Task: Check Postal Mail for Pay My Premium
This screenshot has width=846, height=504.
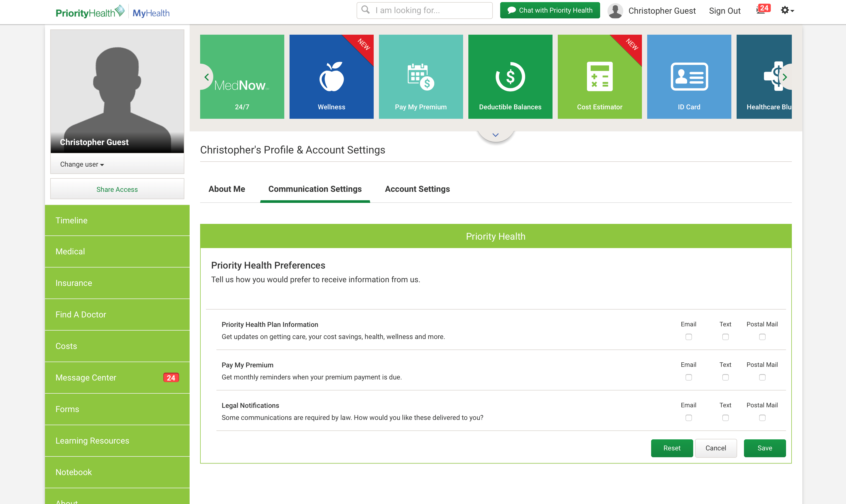Action: (x=762, y=377)
